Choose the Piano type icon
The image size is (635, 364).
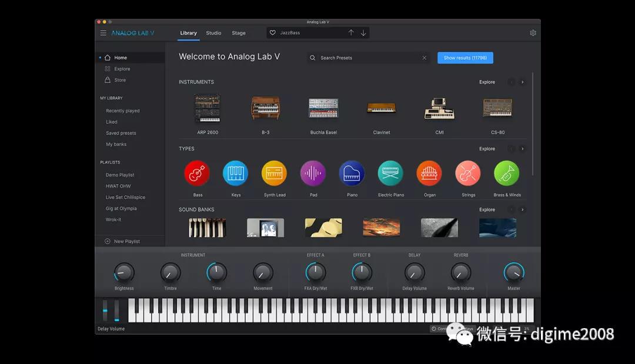tap(352, 173)
